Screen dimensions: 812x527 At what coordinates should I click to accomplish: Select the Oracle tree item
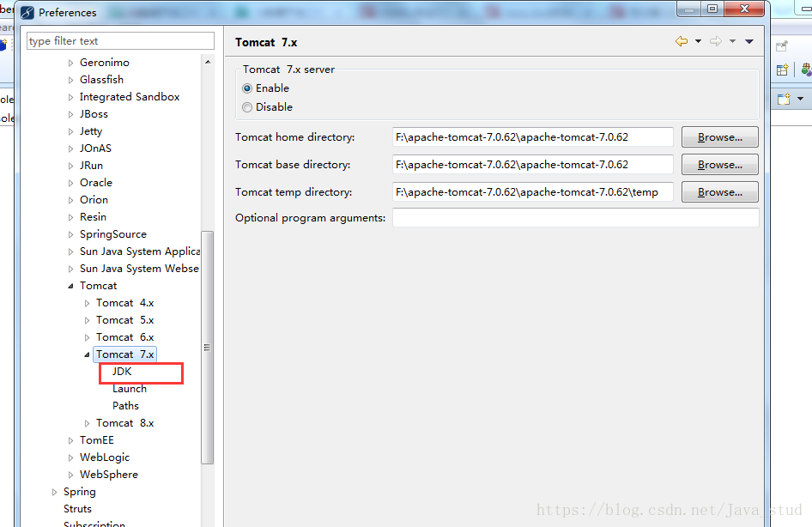click(x=96, y=182)
